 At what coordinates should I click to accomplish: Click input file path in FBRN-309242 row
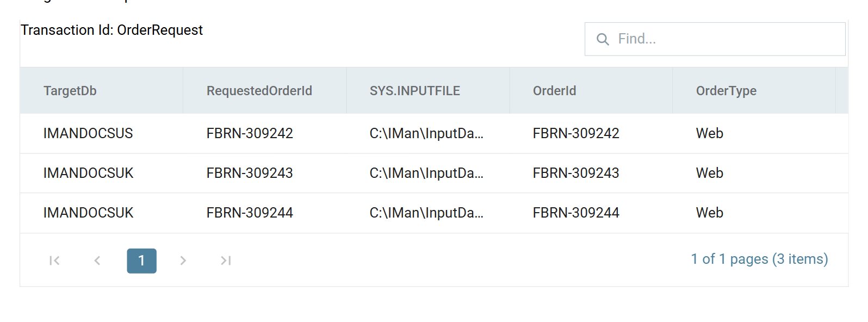[426, 133]
